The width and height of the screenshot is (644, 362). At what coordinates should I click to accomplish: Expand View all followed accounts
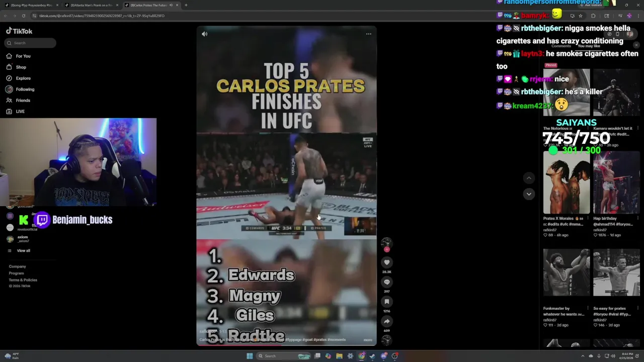tap(19, 250)
